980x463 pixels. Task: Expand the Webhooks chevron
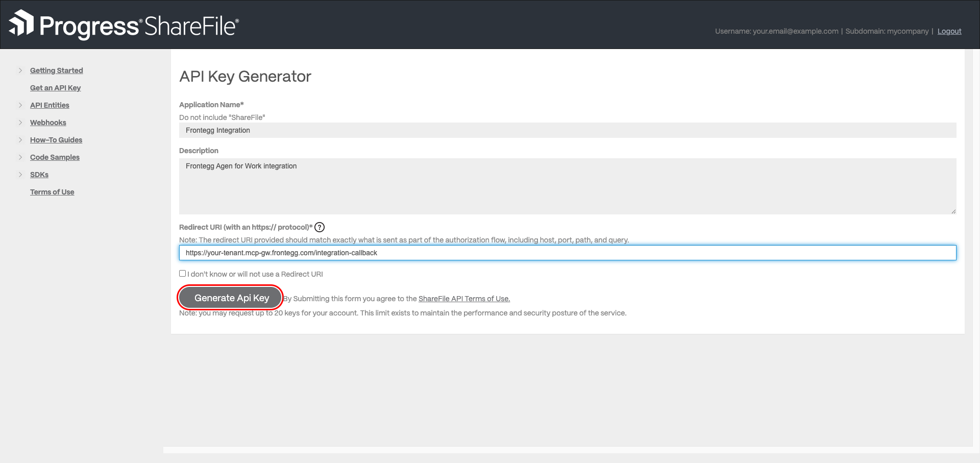pos(20,123)
